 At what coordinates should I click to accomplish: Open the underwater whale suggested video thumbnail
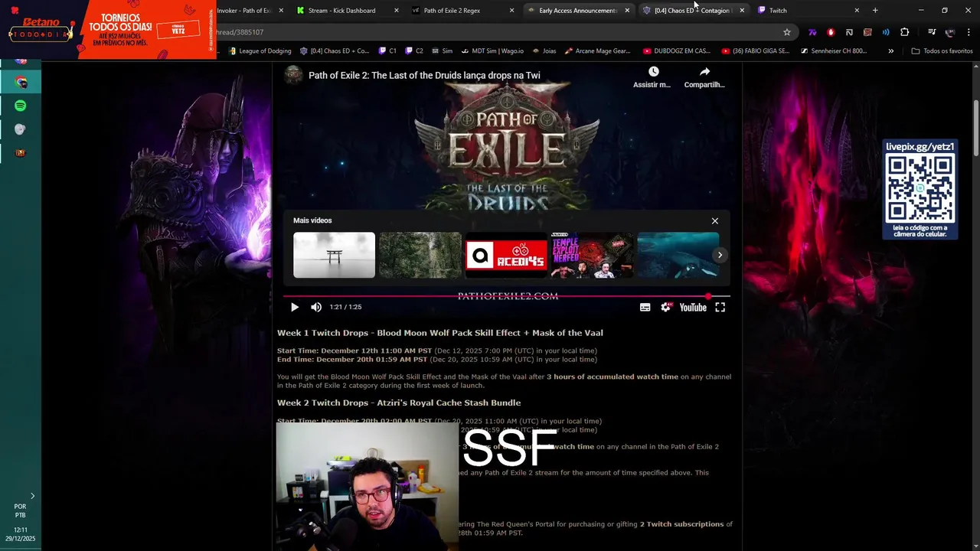click(x=678, y=255)
